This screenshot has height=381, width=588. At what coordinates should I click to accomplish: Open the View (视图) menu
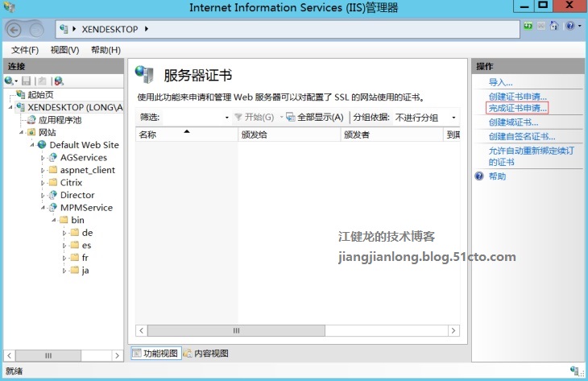coord(65,50)
